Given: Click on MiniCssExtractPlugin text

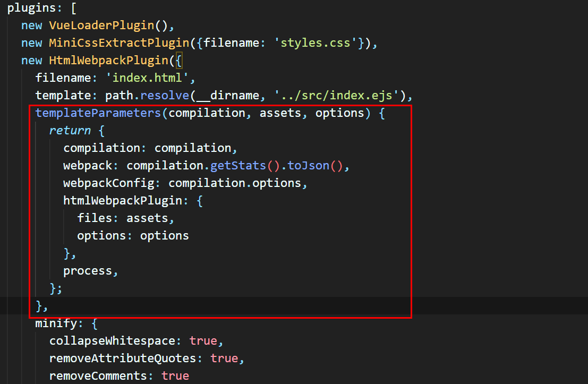Looking at the screenshot, I should pos(120,43).
